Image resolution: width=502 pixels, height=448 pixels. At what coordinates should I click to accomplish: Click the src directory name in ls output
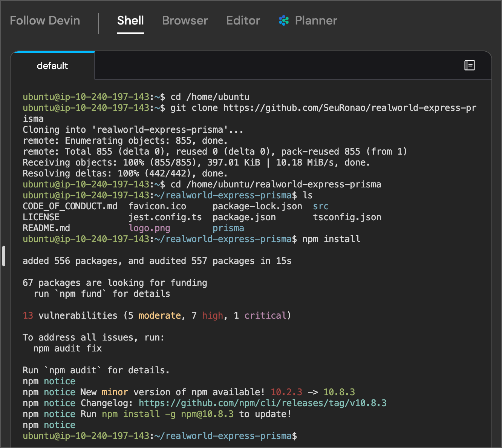click(321, 206)
